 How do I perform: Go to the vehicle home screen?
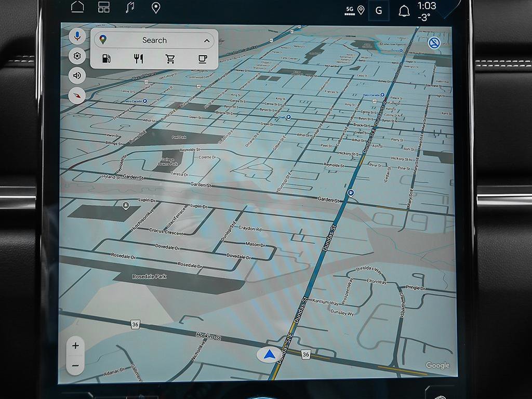tap(77, 7)
